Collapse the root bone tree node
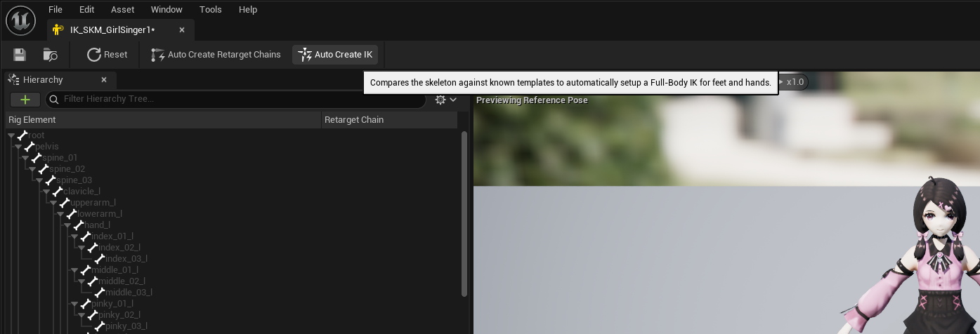Screen dimensions: 980x334 [x=12, y=135]
